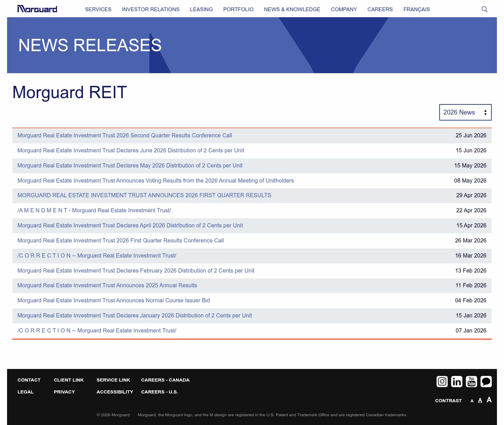This screenshot has width=504, height=425.
Task: Select the smallest font size A
Action: point(472,401)
